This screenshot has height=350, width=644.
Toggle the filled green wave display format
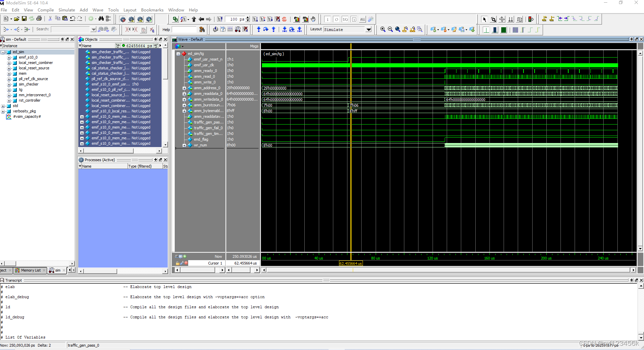point(504,30)
